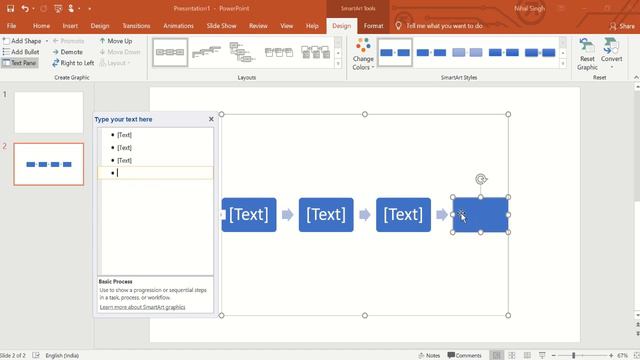
Task: Select the Basic Process layout thumbnail
Action: click(x=170, y=52)
